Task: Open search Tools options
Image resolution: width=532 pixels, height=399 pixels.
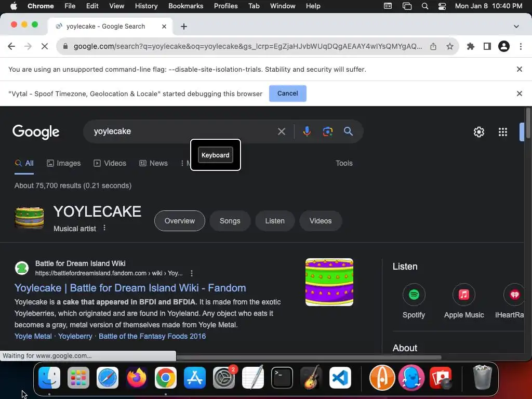Action: click(x=344, y=163)
